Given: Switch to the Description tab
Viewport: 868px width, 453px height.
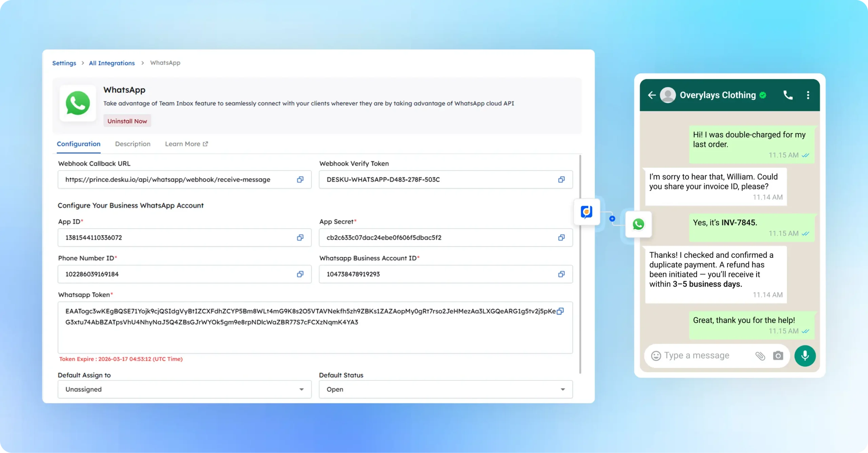Looking at the screenshot, I should pyautogui.click(x=133, y=144).
